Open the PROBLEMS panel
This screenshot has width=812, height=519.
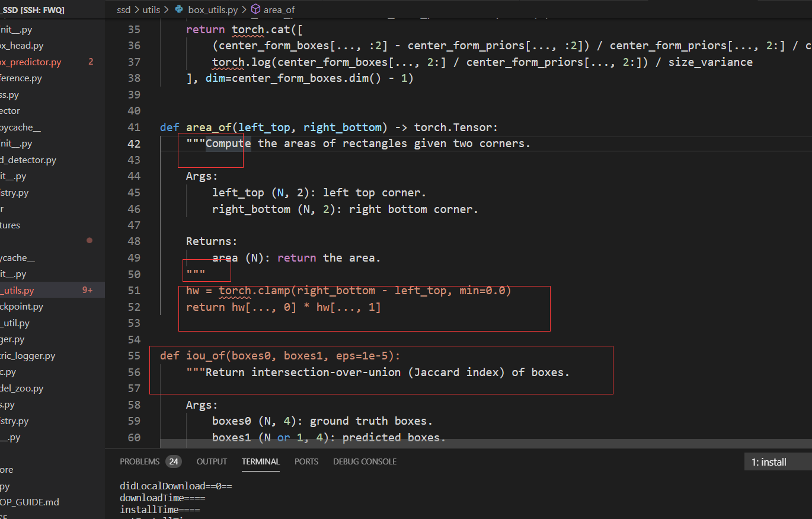pos(139,461)
